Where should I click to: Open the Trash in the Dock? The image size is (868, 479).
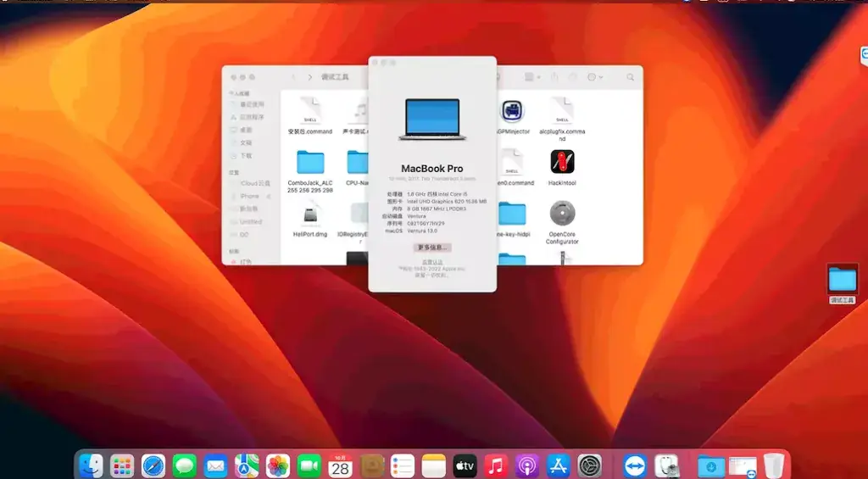tap(773, 466)
